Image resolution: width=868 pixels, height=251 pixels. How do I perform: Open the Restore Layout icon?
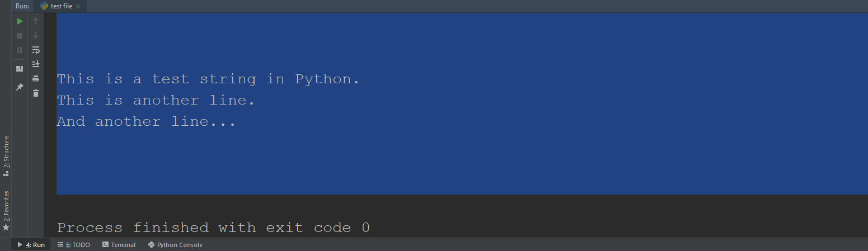pyautogui.click(x=20, y=69)
